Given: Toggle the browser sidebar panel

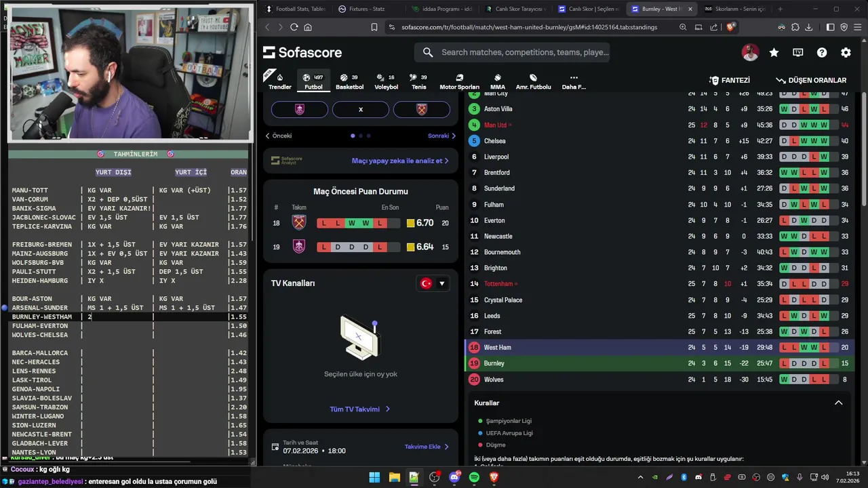Looking at the screenshot, I should [830, 27].
